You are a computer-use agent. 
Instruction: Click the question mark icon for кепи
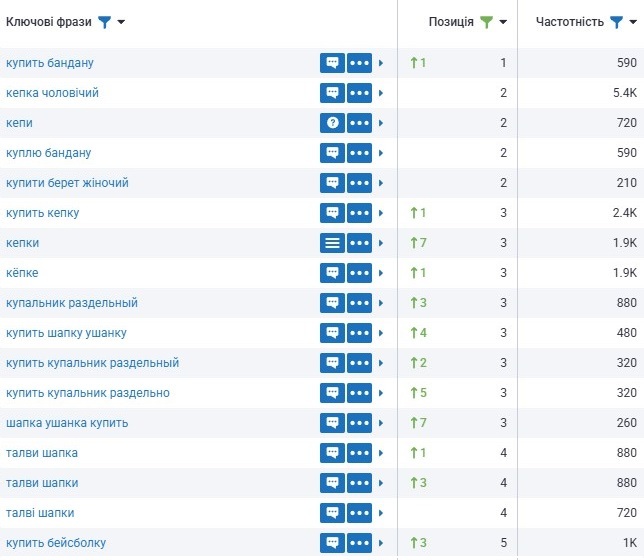pos(332,123)
